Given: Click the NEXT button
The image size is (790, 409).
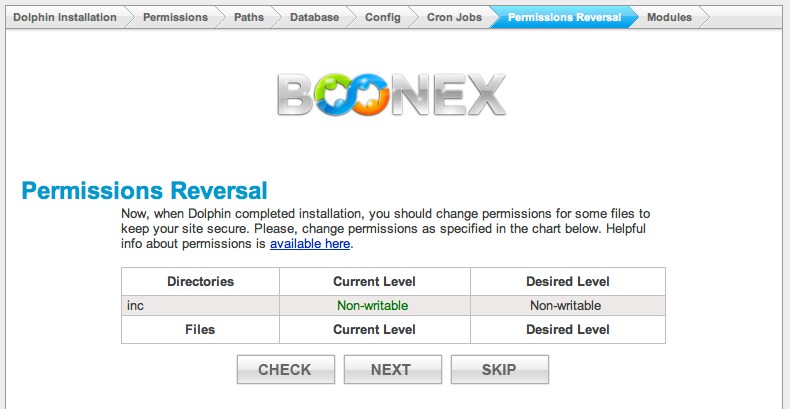Looking at the screenshot, I should point(392,370).
